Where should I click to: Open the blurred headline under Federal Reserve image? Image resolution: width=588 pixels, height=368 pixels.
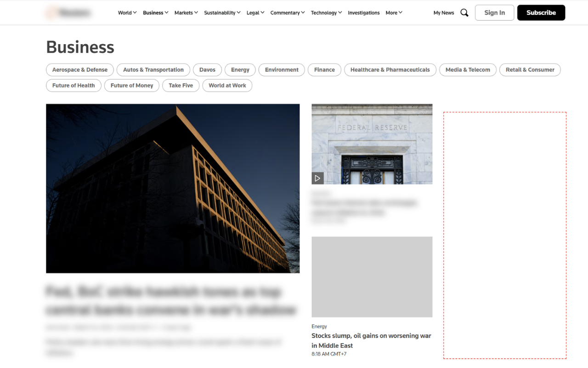click(x=365, y=207)
